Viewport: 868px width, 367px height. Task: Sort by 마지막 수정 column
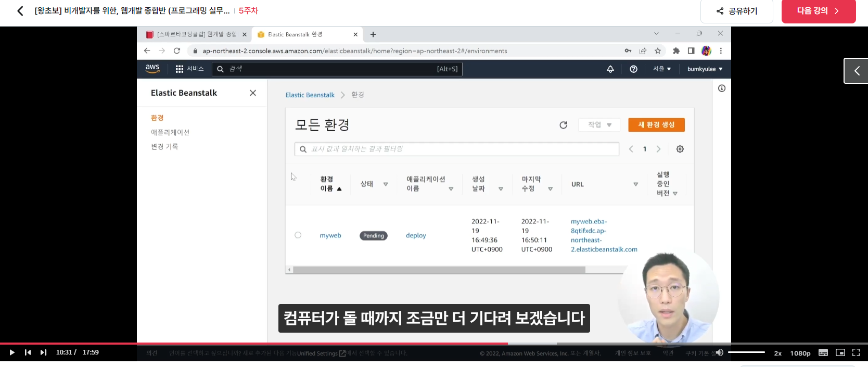coord(537,184)
